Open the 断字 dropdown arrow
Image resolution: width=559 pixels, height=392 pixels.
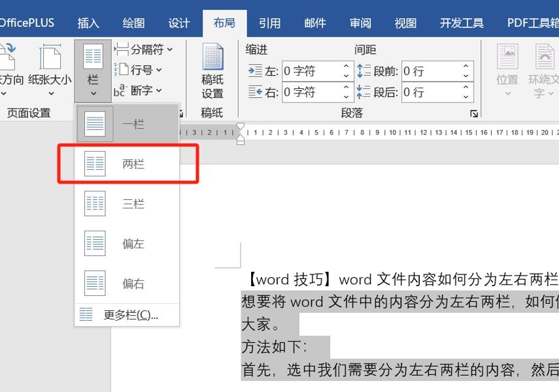pos(158,90)
